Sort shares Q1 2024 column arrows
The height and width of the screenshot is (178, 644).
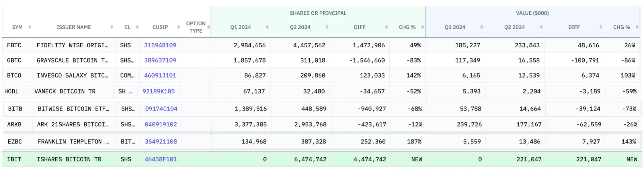[267, 27]
